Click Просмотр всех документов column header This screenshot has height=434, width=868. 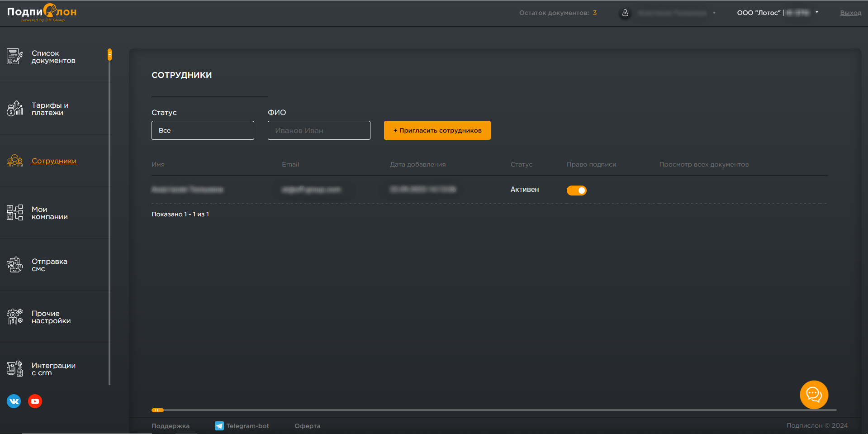704,164
